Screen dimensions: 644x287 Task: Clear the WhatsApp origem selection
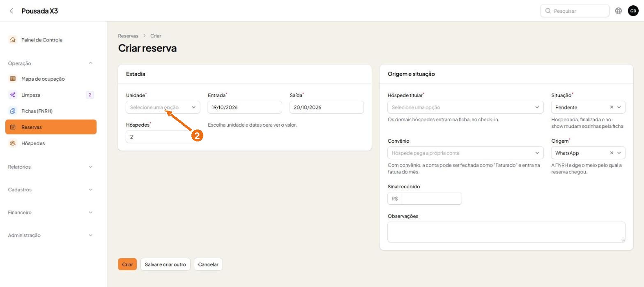[612, 153]
